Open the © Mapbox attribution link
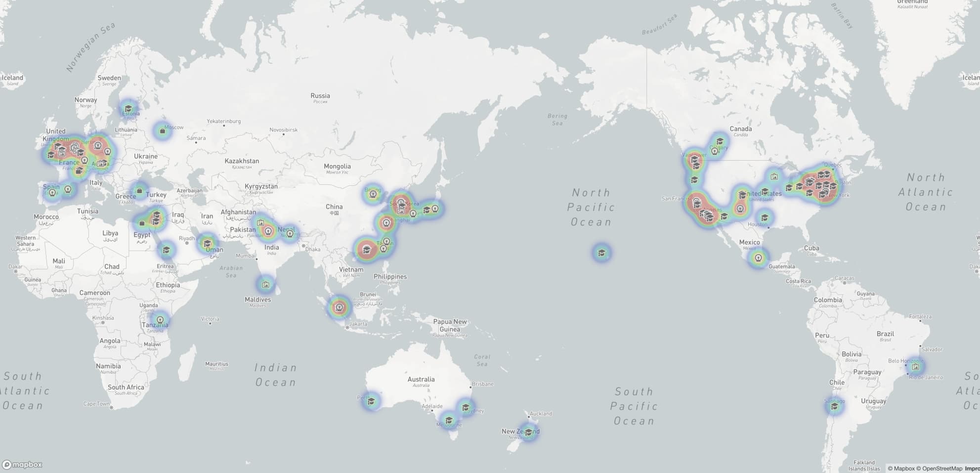980x473 pixels. tap(901, 469)
